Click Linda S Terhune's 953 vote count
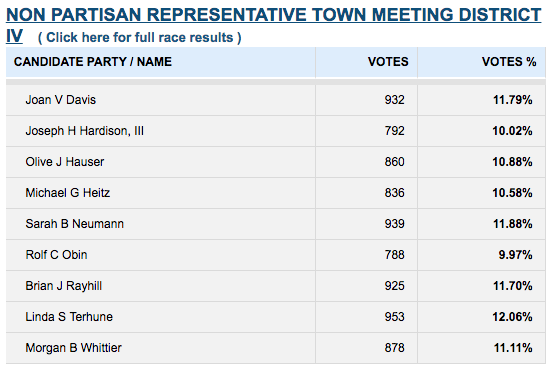 pyautogui.click(x=394, y=317)
